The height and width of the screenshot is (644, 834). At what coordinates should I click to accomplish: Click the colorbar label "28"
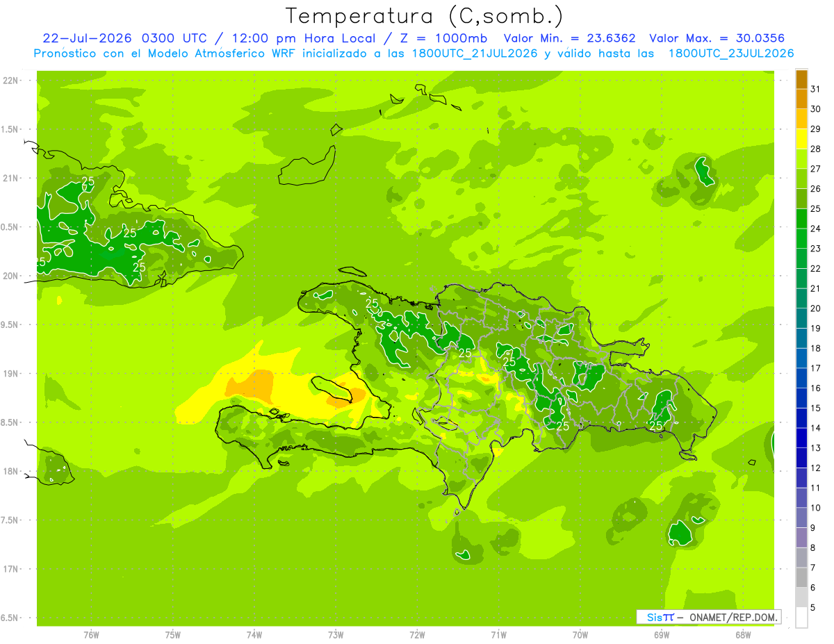(815, 149)
